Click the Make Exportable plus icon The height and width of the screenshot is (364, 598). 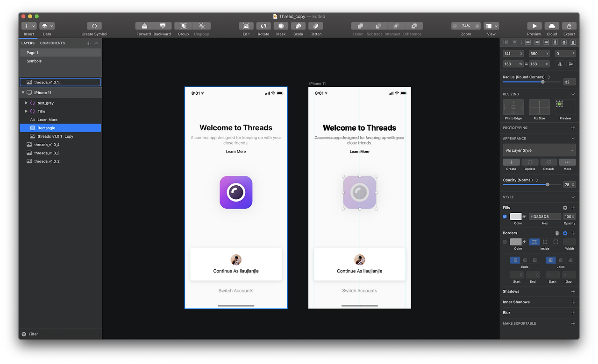click(573, 323)
